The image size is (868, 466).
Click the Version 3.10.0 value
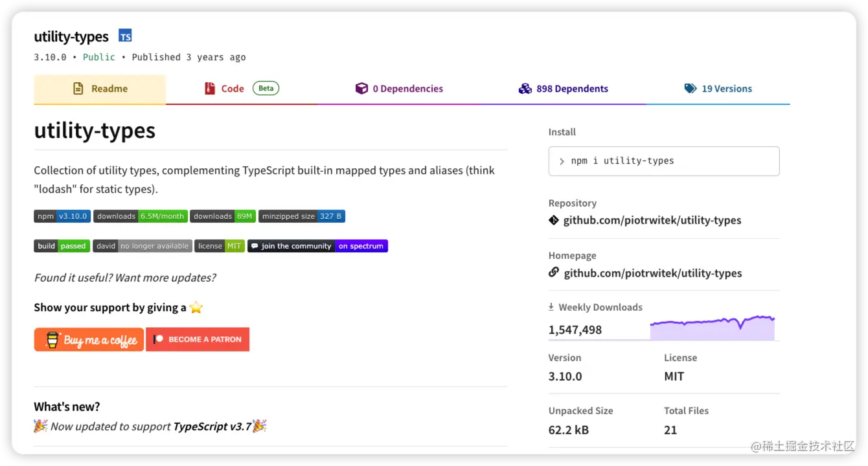click(565, 376)
